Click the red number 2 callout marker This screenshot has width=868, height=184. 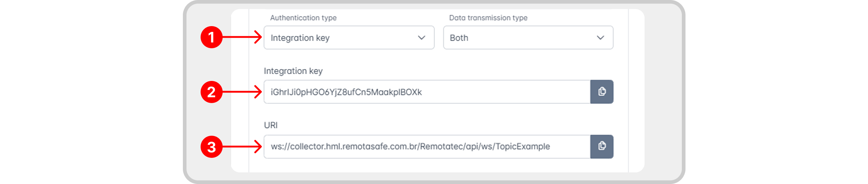click(x=211, y=92)
